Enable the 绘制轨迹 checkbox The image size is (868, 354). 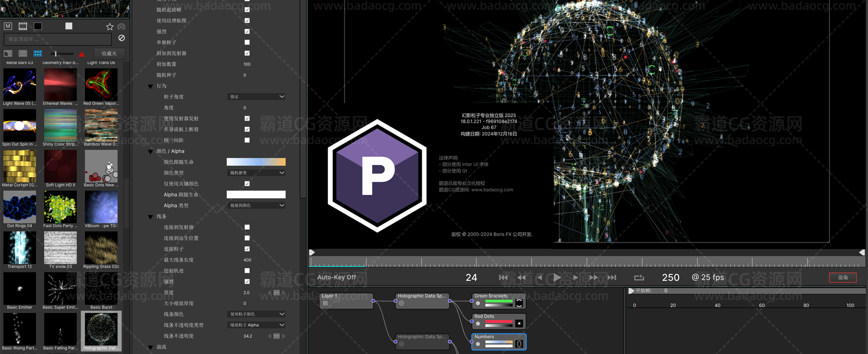tap(247, 271)
